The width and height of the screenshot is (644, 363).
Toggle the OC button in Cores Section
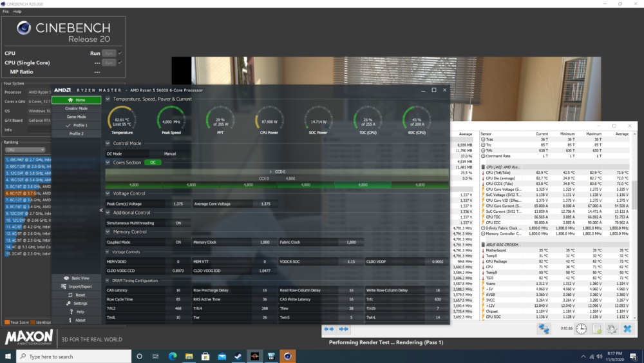153,162
